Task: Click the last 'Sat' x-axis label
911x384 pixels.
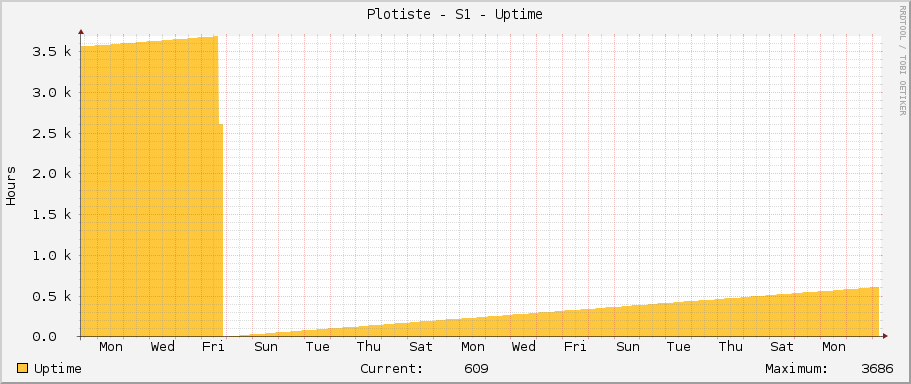Action: [x=782, y=347]
